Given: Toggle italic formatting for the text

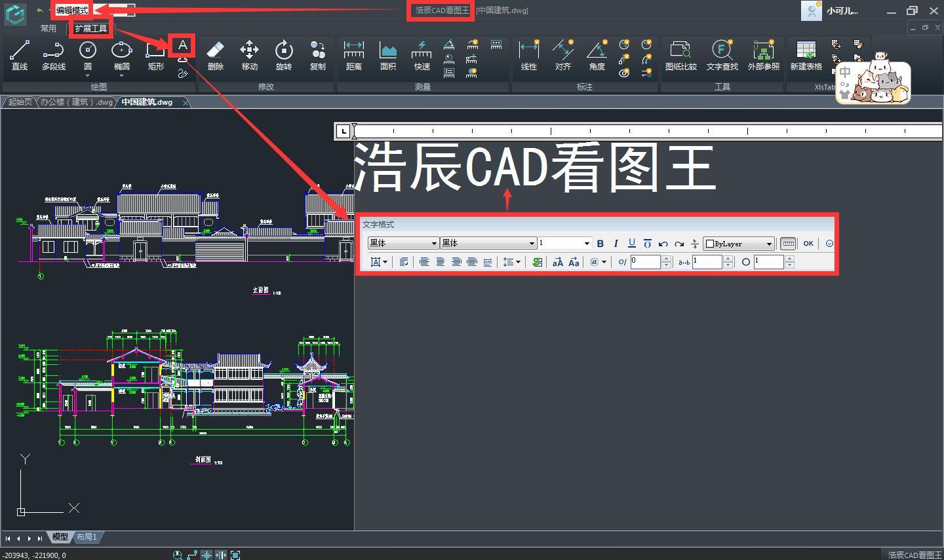Looking at the screenshot, I should tap(616, 243).
